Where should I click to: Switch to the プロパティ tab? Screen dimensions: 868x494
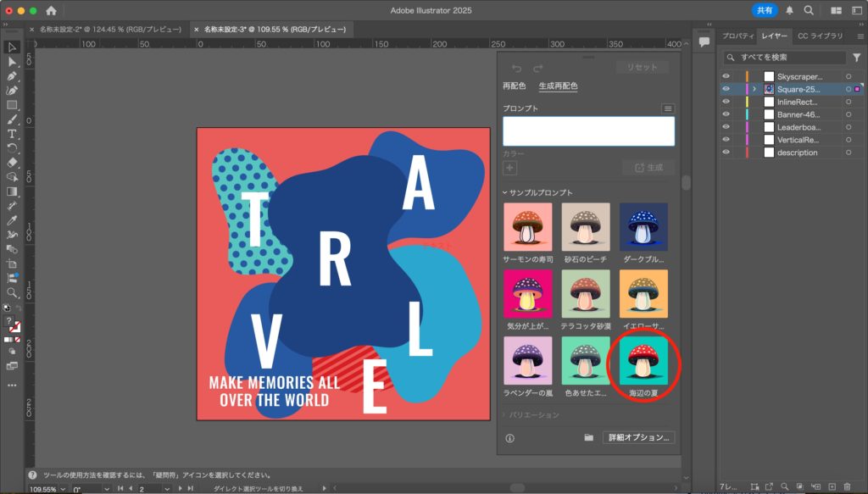click(x=738, y=36)
